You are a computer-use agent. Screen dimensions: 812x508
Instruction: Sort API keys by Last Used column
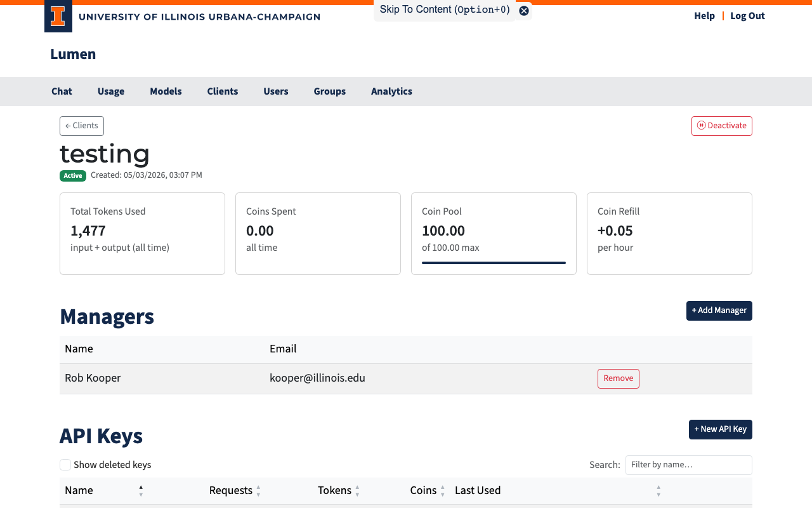(x=558, y=490)
